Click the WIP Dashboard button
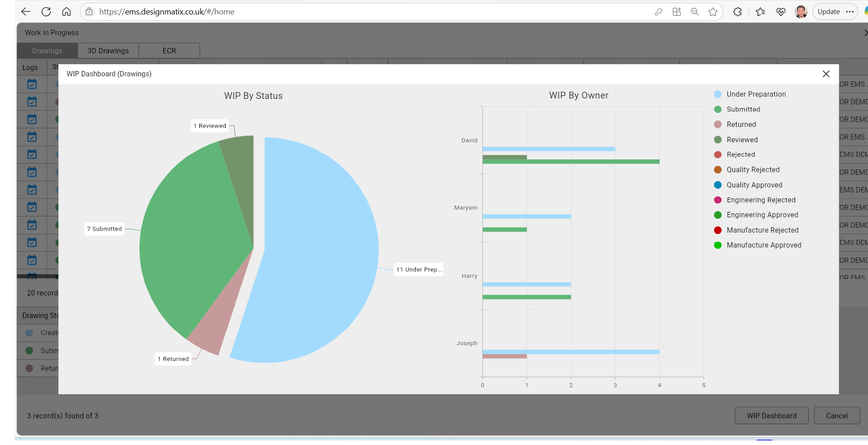Screen dimensions: 868x445 [771, 416]
